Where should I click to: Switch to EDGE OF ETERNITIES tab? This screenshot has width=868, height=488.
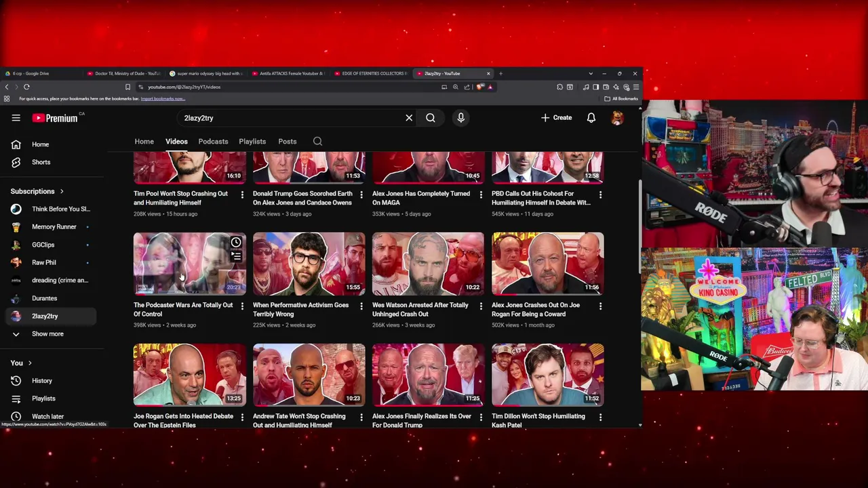[371, 73]
